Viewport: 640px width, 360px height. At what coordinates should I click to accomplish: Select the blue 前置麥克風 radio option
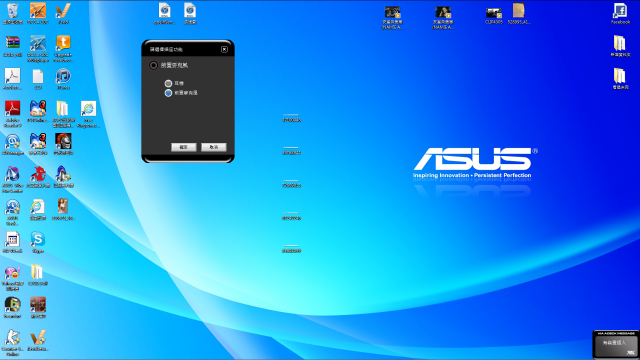point(168,93)
